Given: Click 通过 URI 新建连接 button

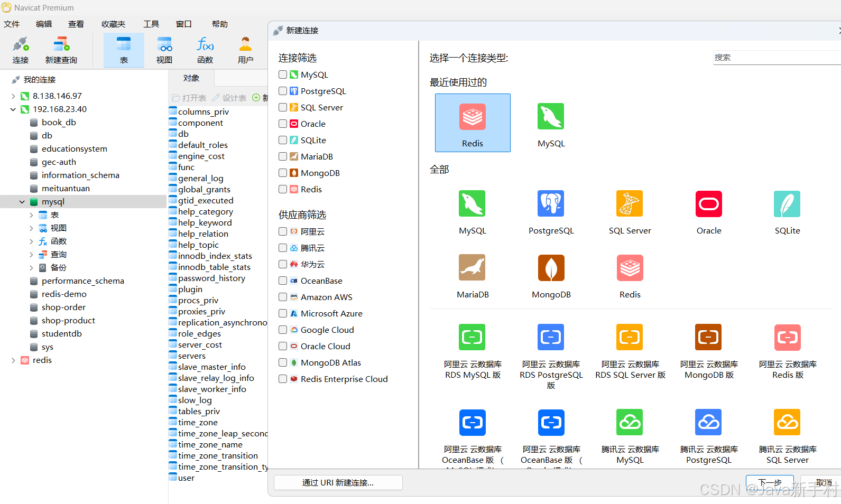Looking at the screenshot, I should pyautogui.click(x=338, y=482).
